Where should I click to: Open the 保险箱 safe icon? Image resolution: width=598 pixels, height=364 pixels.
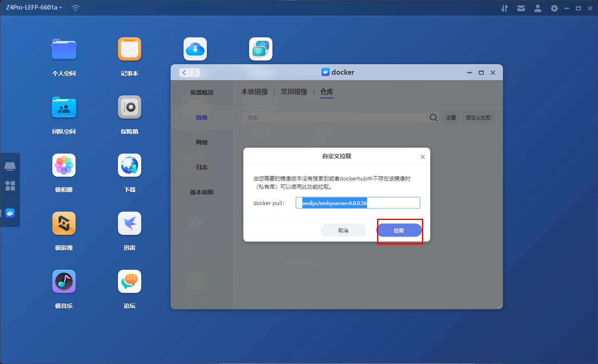[130, 107]
